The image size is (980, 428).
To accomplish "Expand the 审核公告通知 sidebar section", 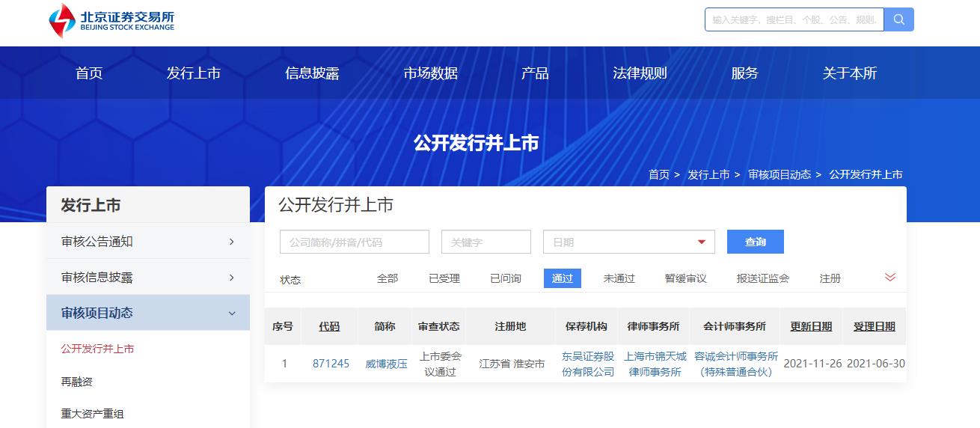I will [x=147, y=242].
